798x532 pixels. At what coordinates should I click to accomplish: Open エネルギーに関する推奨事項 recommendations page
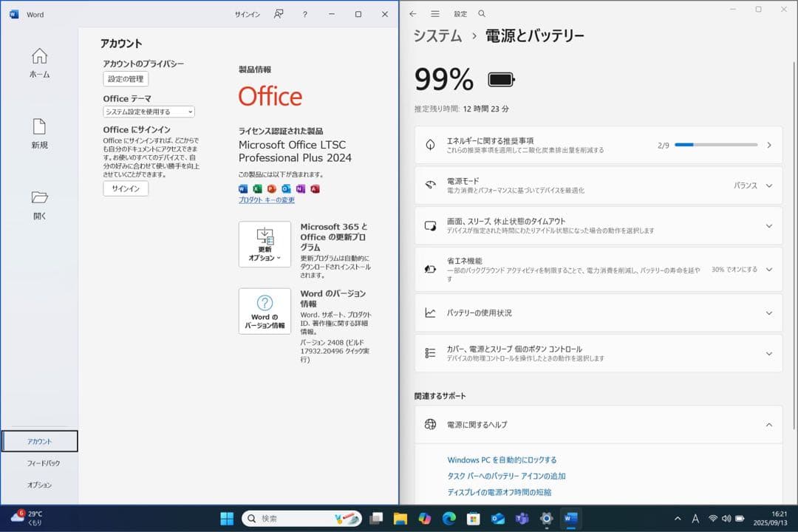pos(598,145)
